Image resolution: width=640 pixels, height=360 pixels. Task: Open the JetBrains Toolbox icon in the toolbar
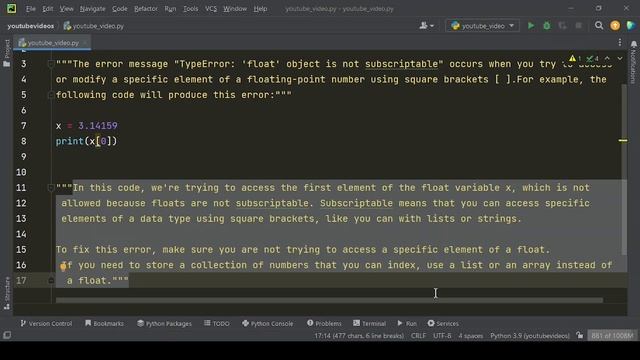(631, 26)
